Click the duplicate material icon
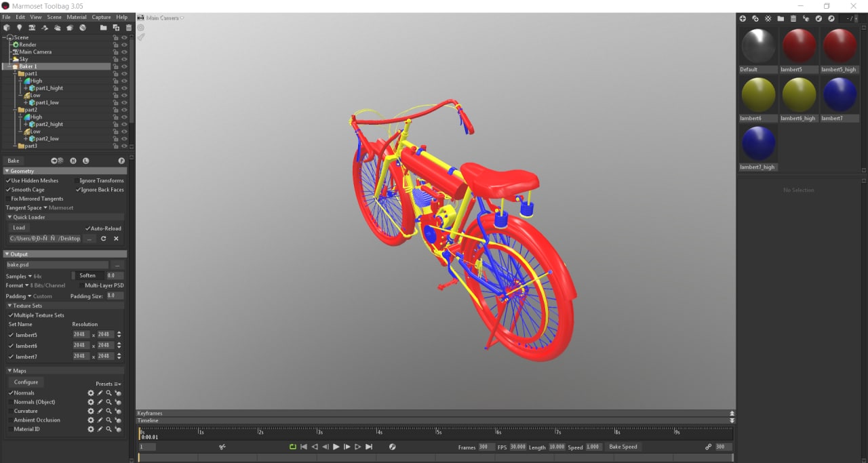The height and width of the screenshot is (463, 868). pos(755,18)
